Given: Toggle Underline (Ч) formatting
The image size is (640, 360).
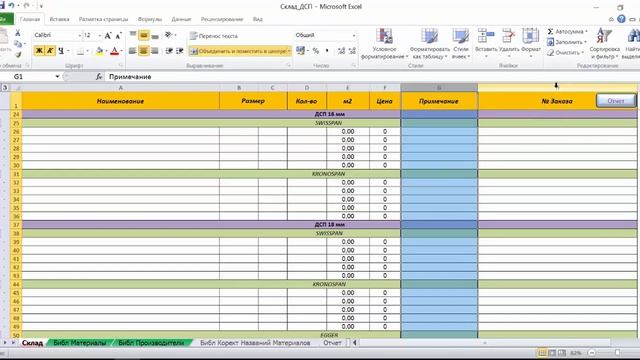Looking at the screenshot, I should point(61,51).
